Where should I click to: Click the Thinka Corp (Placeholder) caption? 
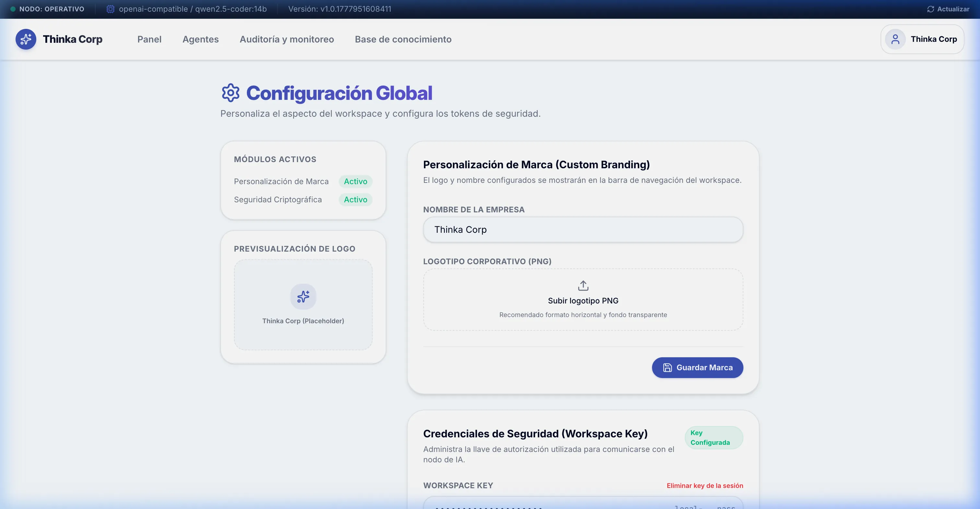(x=303, y=321)
